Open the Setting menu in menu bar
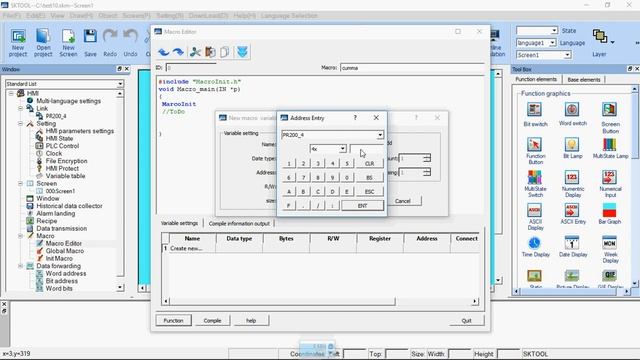The width and height of the screenshot is (640, 360). (x=170, y=16)
